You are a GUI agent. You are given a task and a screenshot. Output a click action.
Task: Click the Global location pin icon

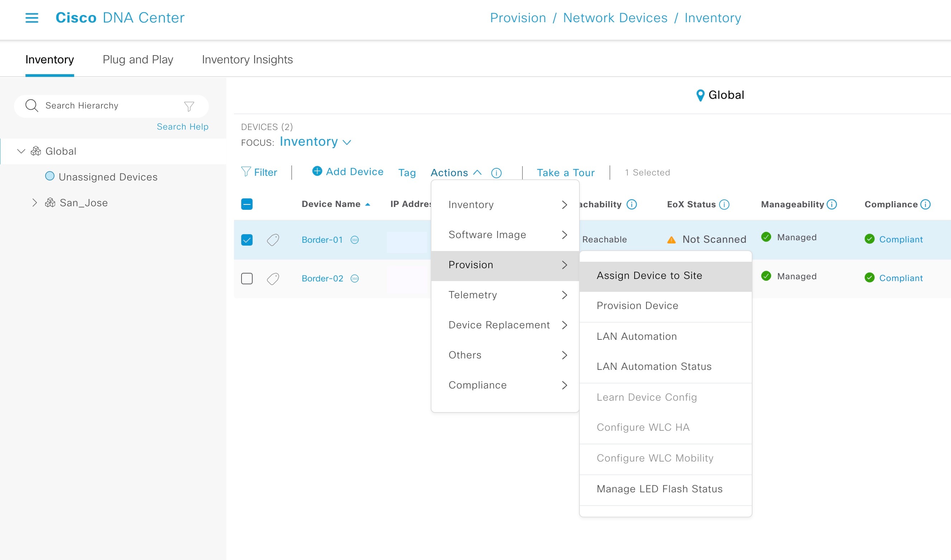(x=700, y=95)
